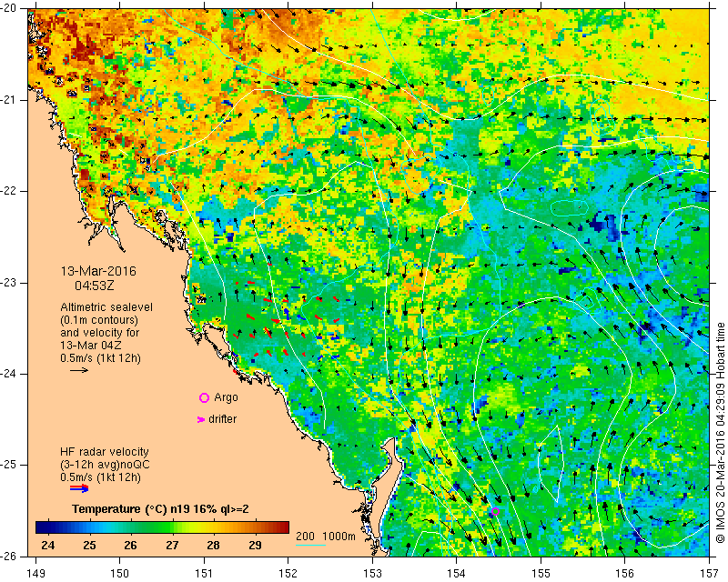Click the longitude axis label "149"

pyautogui.click(x=36, y=574)
